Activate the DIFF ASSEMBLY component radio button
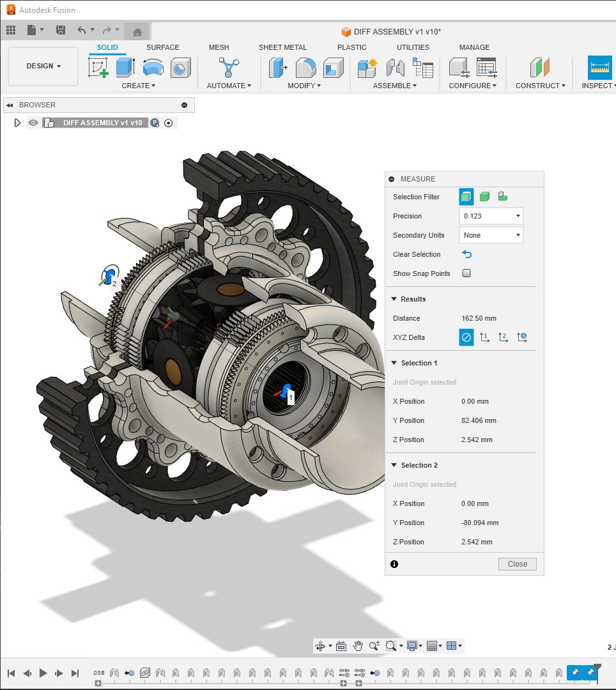 [x=169, y=123]
